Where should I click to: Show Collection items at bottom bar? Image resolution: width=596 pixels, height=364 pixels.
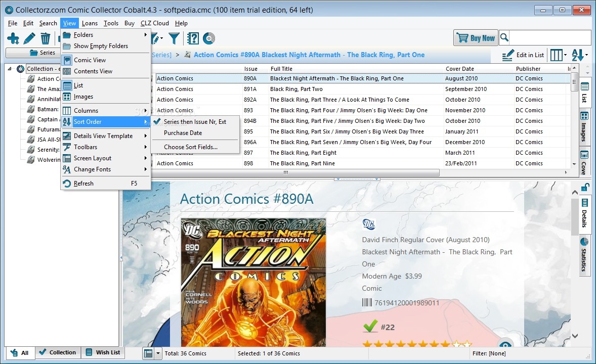pos(58,352)
